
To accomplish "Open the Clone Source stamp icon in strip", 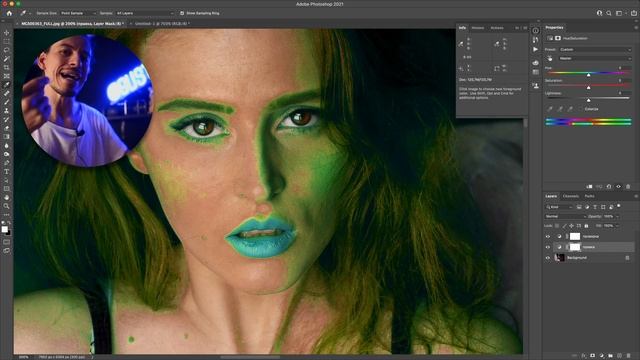I will coord(536,86).
